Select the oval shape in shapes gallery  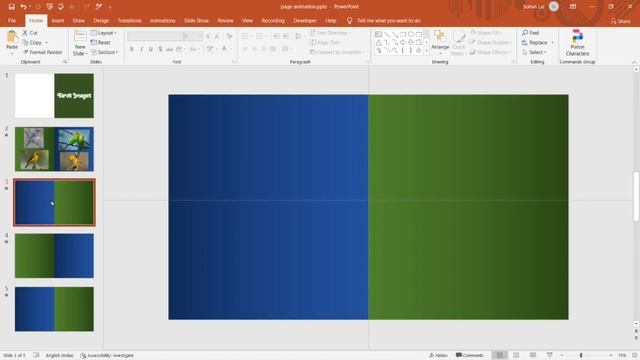click(411, 34)
